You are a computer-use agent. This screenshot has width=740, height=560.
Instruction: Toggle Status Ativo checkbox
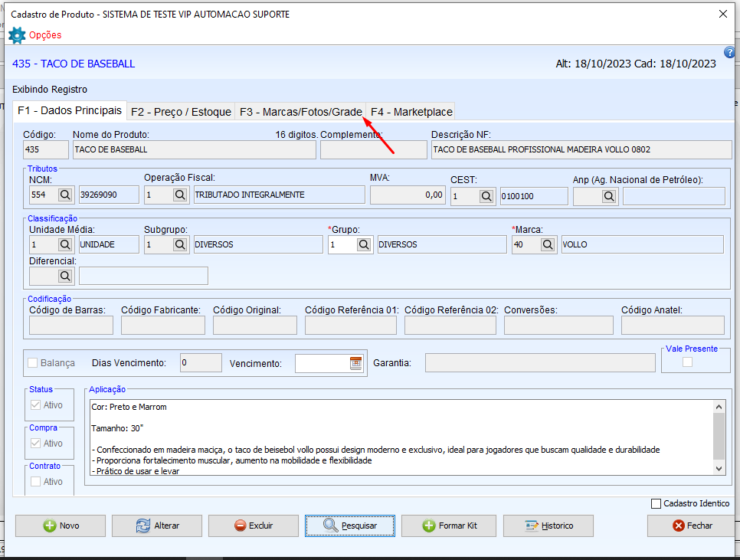(x=35, y=404)
